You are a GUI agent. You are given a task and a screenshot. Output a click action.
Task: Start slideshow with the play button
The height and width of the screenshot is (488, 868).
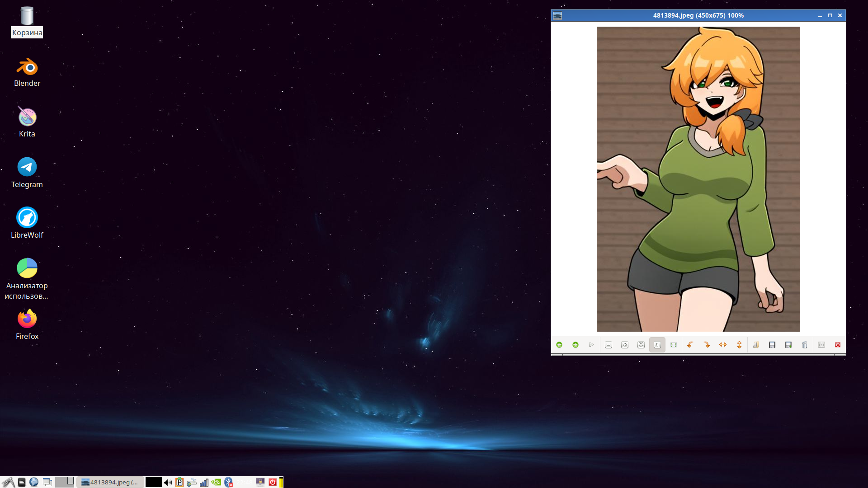(591, 345)
